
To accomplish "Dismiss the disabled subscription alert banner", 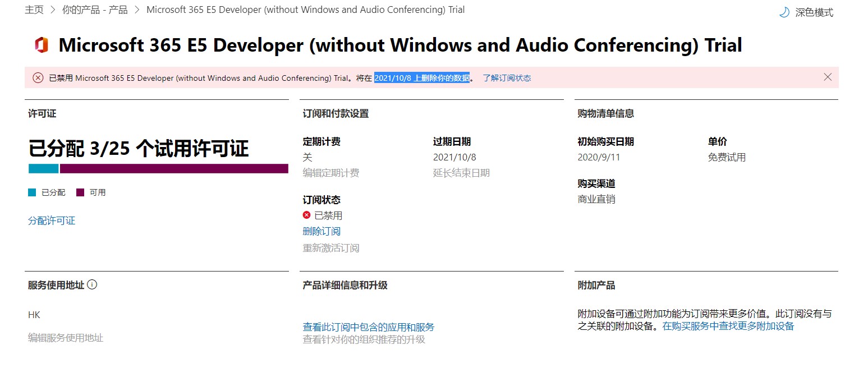I will point(828,77).
